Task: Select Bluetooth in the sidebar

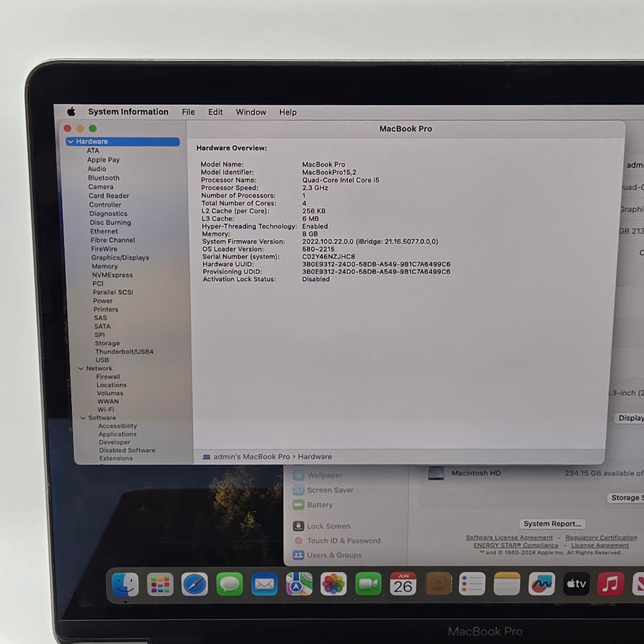Action: click(x=103, y=177)
